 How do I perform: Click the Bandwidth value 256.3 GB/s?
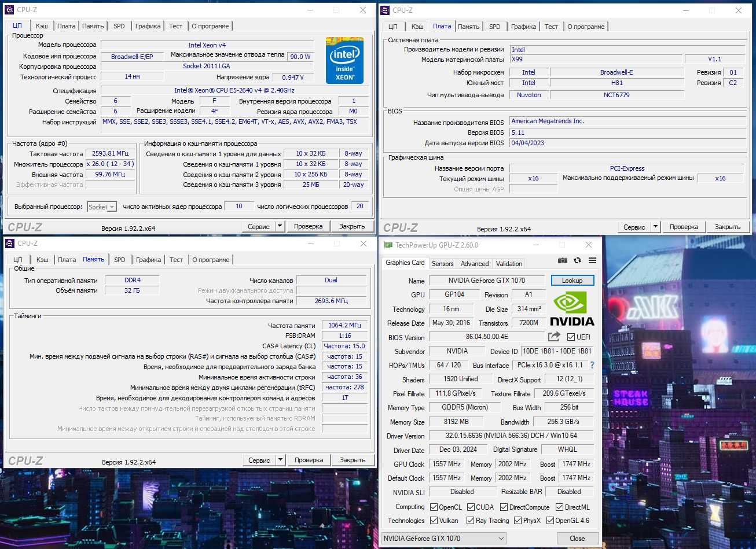point(563,422)
